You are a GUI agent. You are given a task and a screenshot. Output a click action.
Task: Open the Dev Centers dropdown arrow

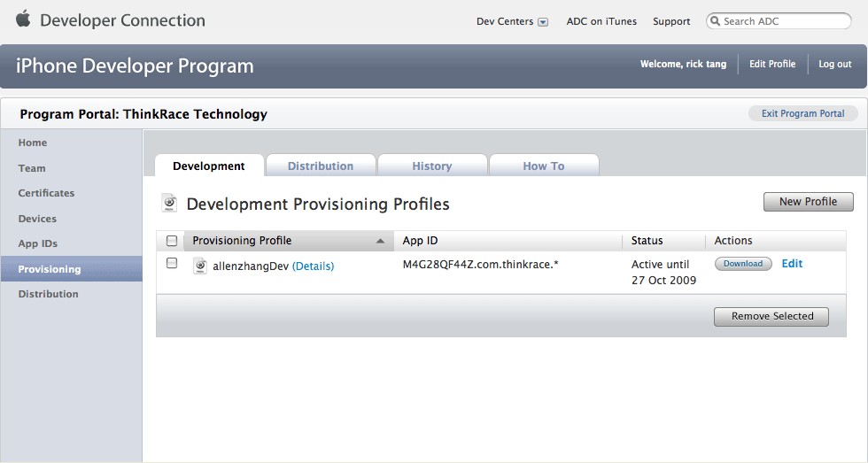543,22
